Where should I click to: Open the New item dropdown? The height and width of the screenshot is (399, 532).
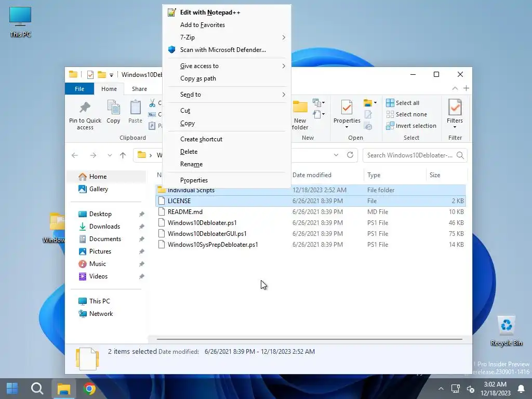pos(318,102)
